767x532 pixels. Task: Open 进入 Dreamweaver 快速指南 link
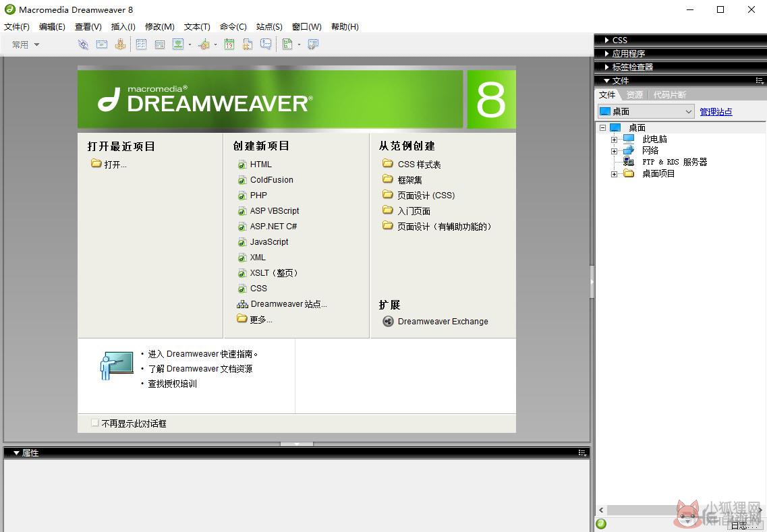pos(202,354)
